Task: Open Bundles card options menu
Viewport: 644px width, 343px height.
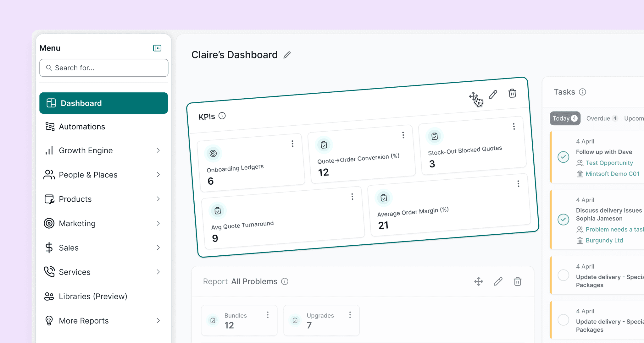Action: 268,315
